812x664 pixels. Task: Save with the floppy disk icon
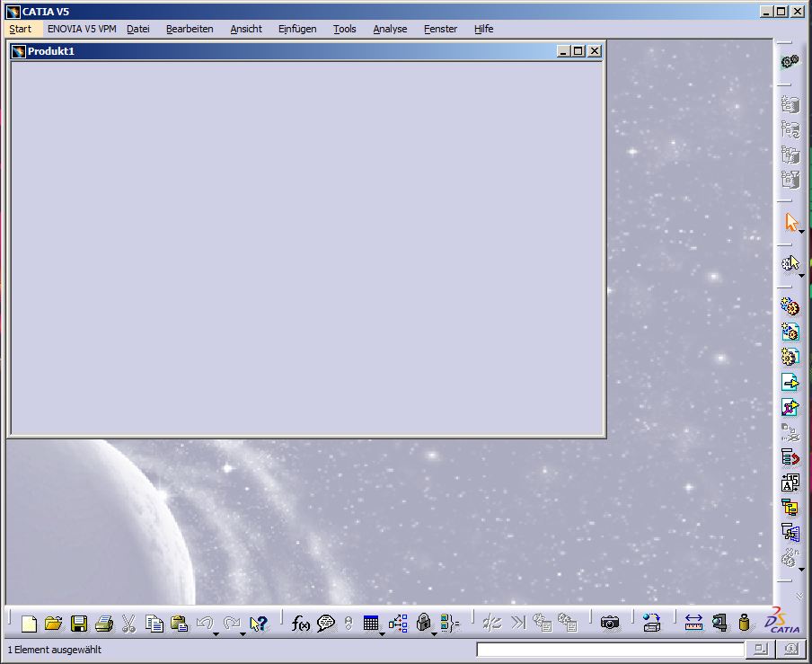79,623
